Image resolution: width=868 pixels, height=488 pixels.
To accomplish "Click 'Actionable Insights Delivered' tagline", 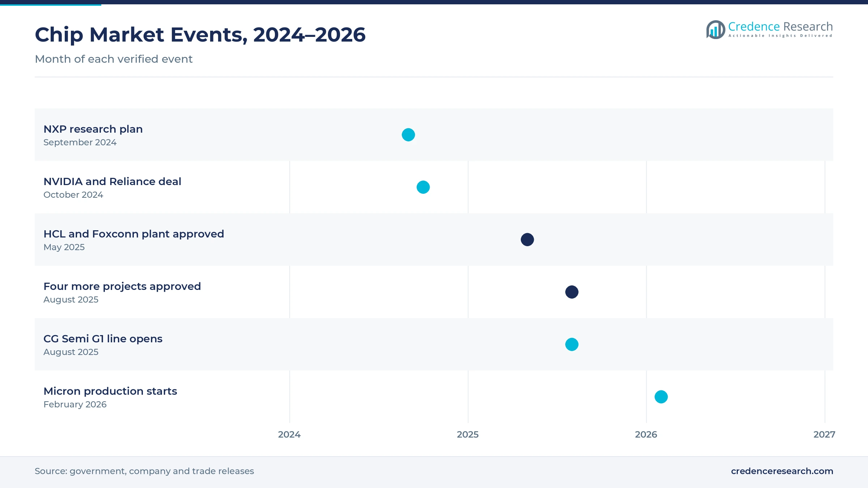I will tap(780, 36).
